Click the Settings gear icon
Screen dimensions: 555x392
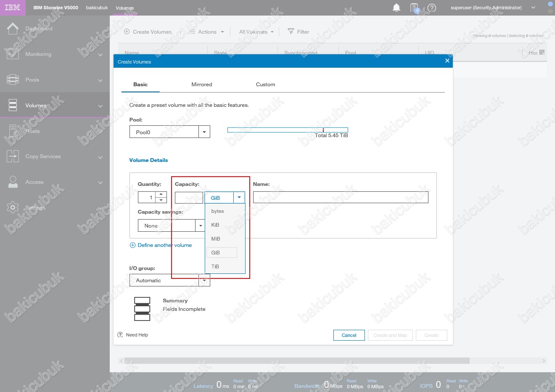click(13, 207)
